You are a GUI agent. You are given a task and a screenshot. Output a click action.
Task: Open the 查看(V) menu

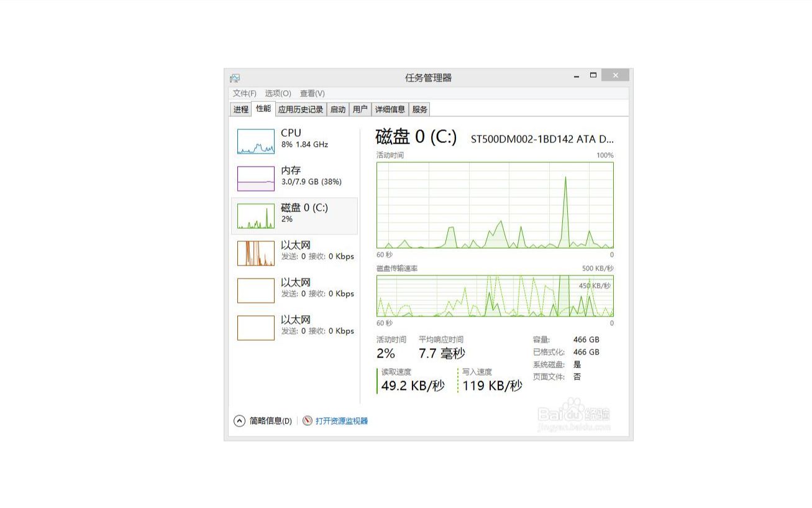pyautogui.click(x=312, y=93)
